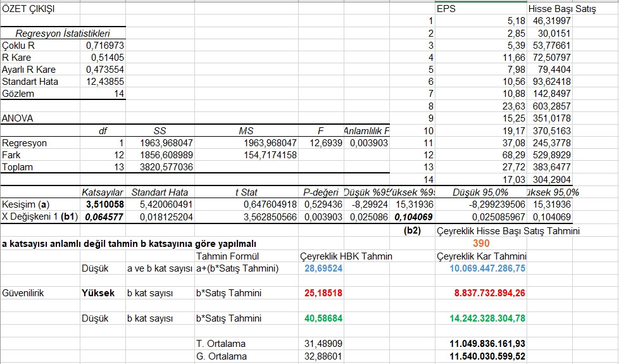This screenshot has width=619, height=364.
Task: Click the green HBK estimate 40,58684
Action: click(x=323, y=318)
